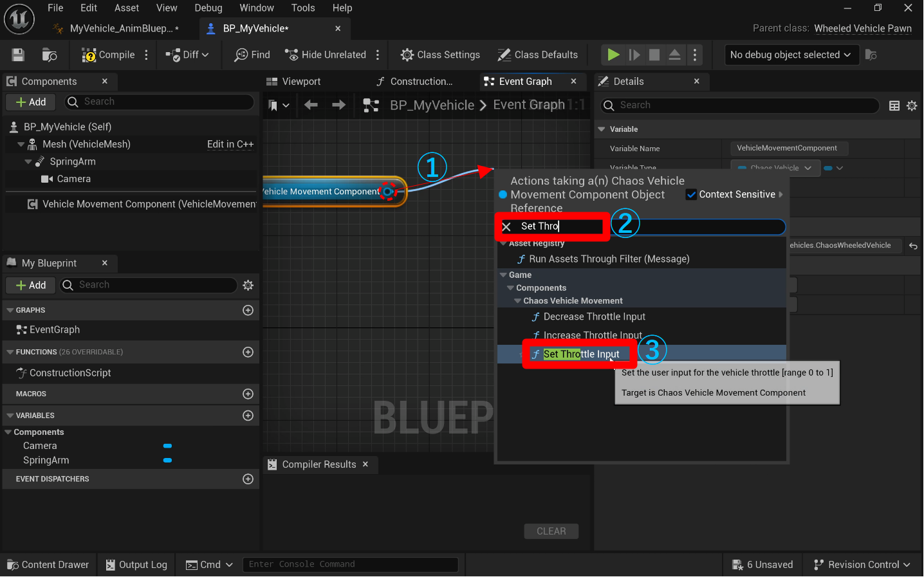Click the SpringArm variable type color pill

pyautogui.click(x=167, y=461)
